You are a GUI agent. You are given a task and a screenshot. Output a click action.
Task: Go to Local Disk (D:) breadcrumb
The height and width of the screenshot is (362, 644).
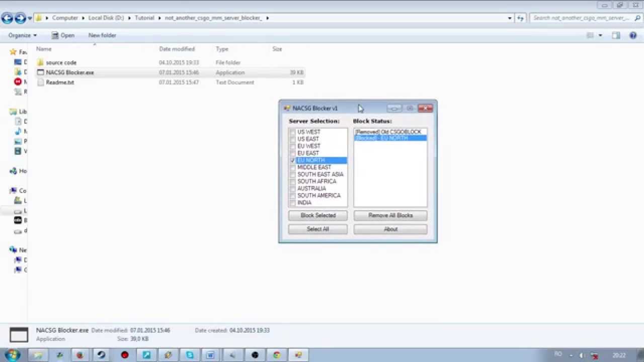(x=106, y=18)
